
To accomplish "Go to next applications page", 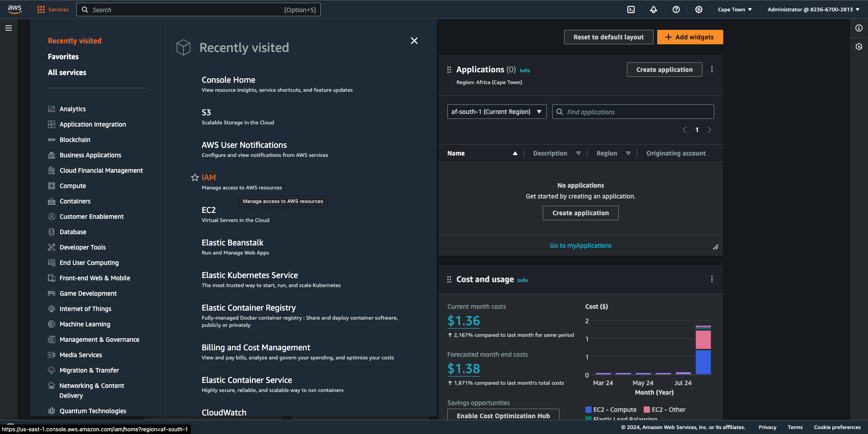I will 709,130.
